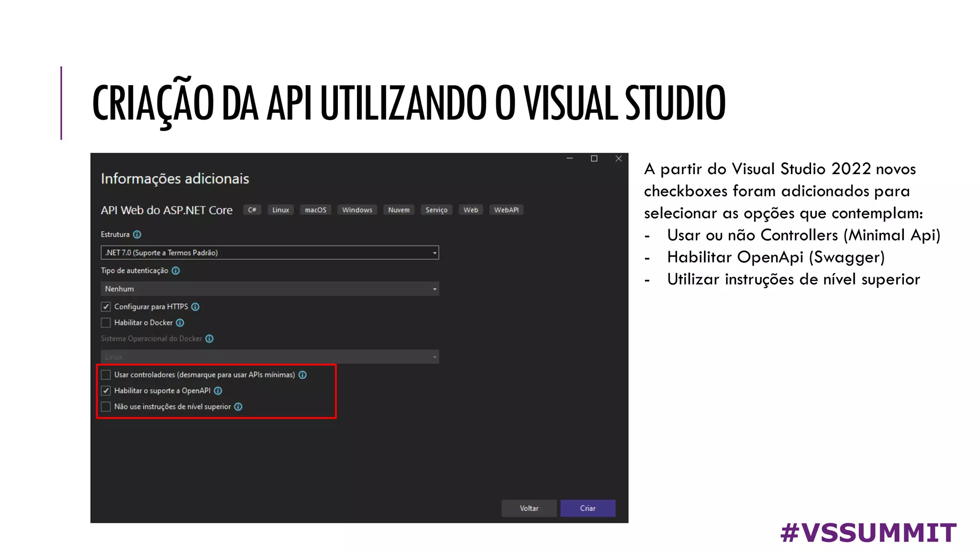980x551 pixels.
Task: Click the Web tag
Action: pyautogui.click(x=470, y=210)
